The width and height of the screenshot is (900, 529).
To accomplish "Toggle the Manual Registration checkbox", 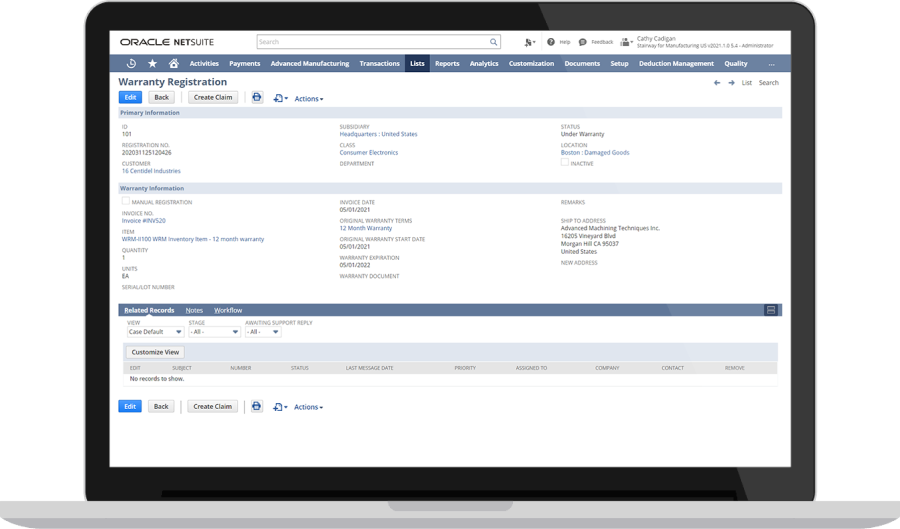I will 125,201.
